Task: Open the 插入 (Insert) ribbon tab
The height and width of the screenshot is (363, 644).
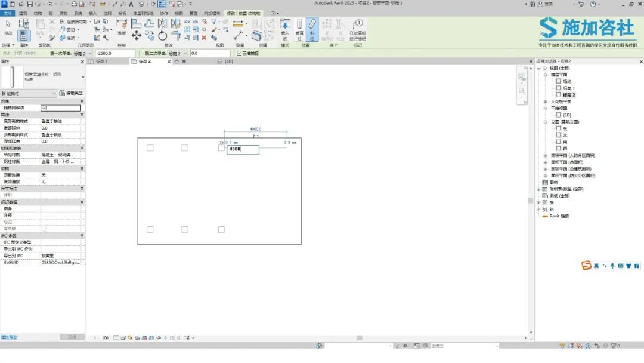Action: coord(93,13)
